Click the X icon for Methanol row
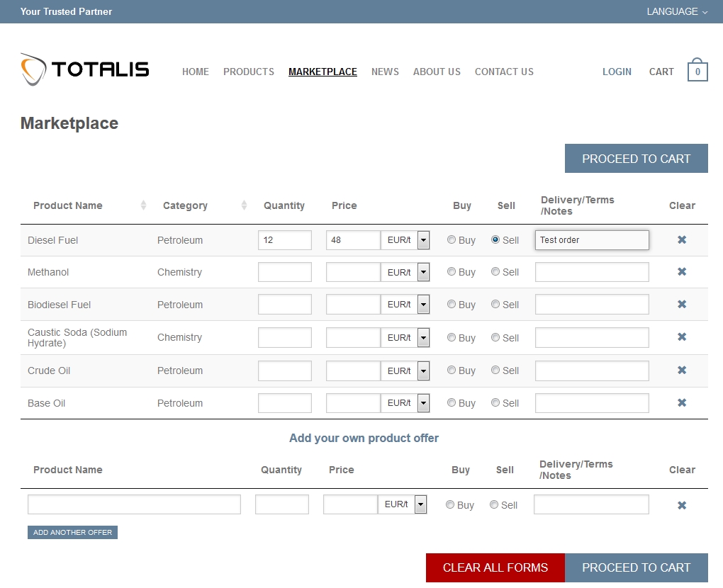The height and width of the screenshot is (588, 723). point(681,272)
